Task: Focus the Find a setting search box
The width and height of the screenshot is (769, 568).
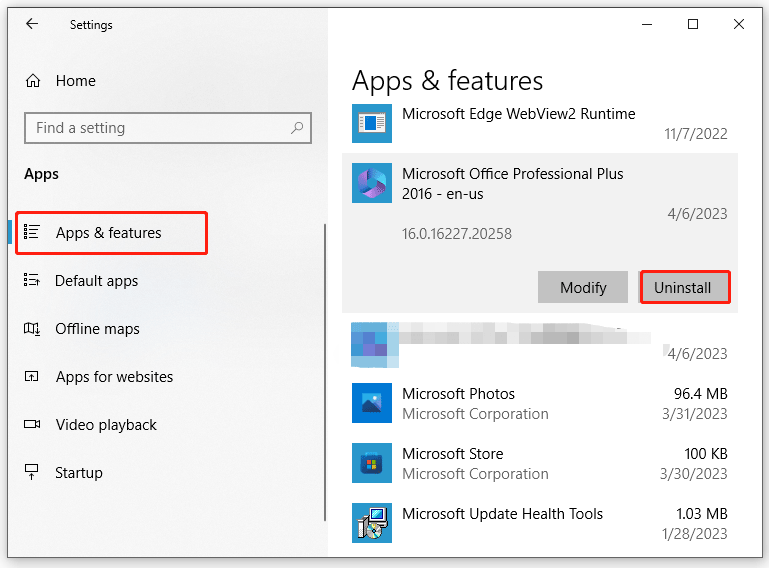Action: point(155,128)
